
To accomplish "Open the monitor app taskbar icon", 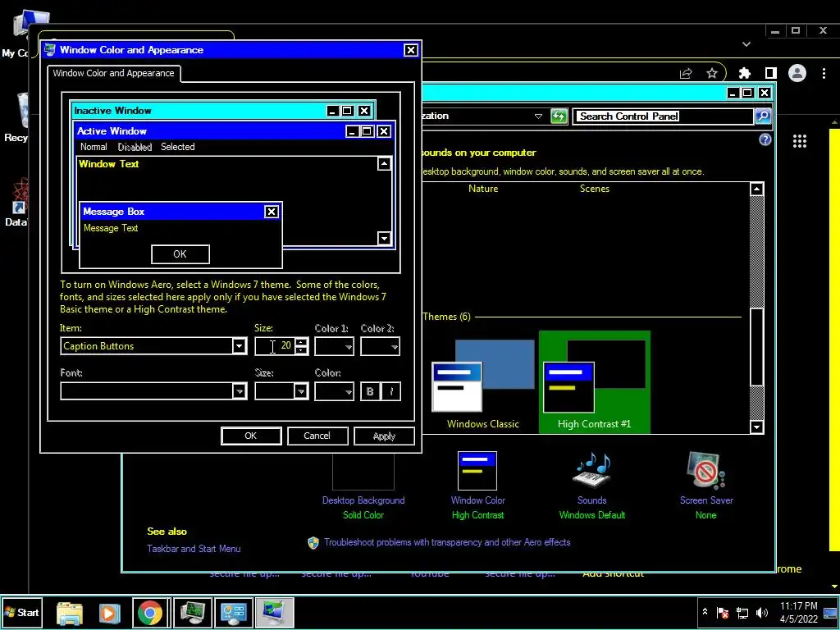I will click(193, 613).
